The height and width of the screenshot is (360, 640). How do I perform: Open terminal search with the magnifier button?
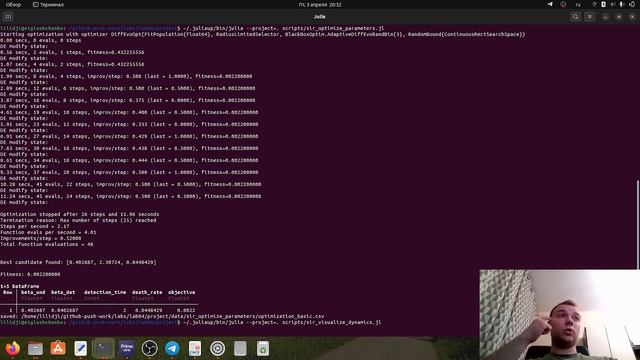pos(576,17)
